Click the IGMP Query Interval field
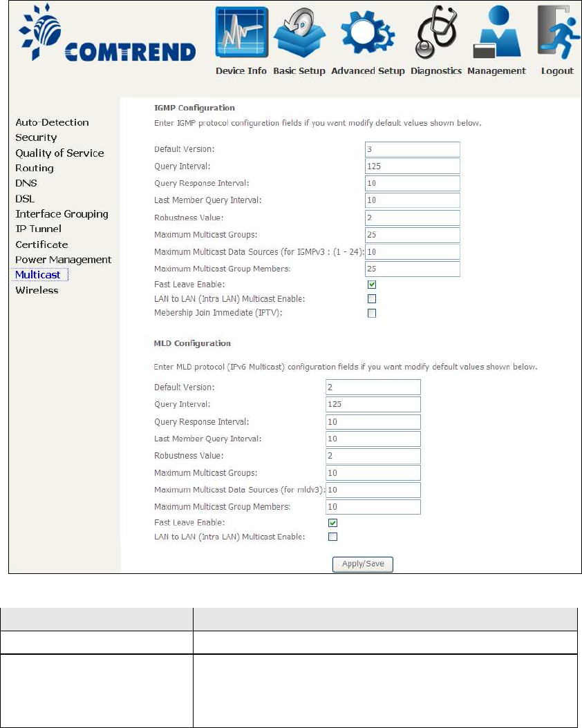 413,166
